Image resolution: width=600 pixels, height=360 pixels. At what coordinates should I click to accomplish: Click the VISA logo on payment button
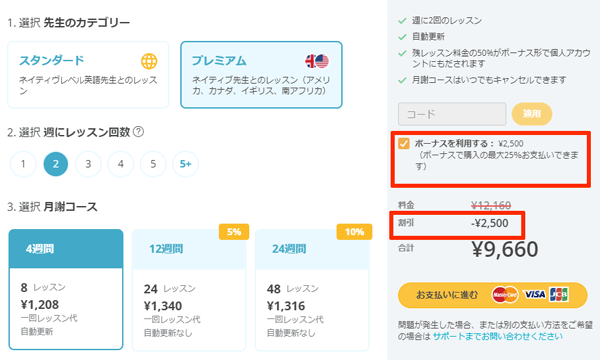tap(534, 294)
